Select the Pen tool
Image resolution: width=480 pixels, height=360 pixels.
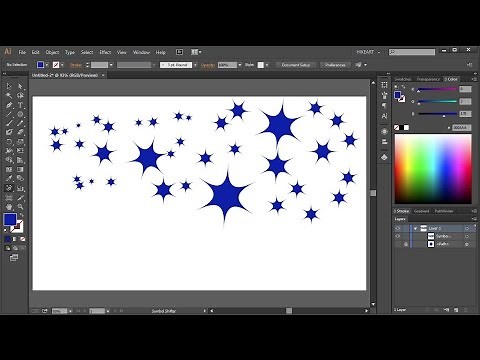click(9, 105)
